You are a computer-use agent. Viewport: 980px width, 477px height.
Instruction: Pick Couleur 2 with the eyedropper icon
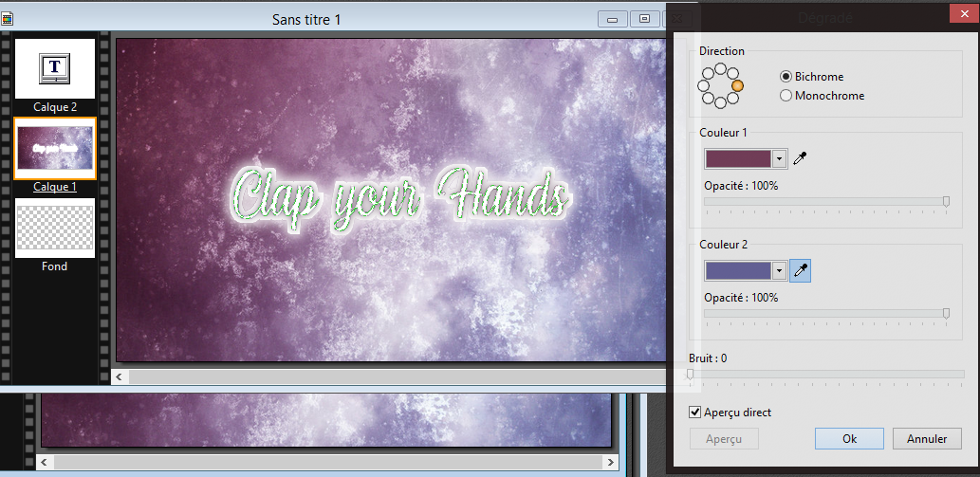coord(800,271)
